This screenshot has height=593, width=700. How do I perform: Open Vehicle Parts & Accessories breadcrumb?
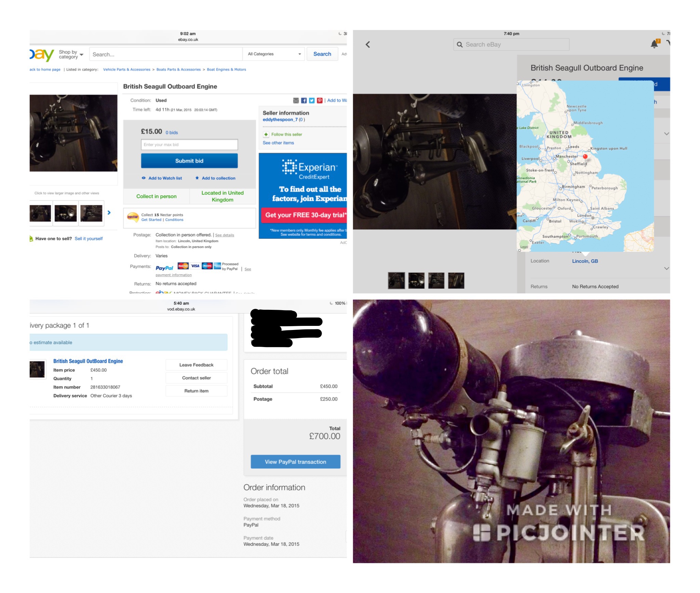click(x=126, y=69)
